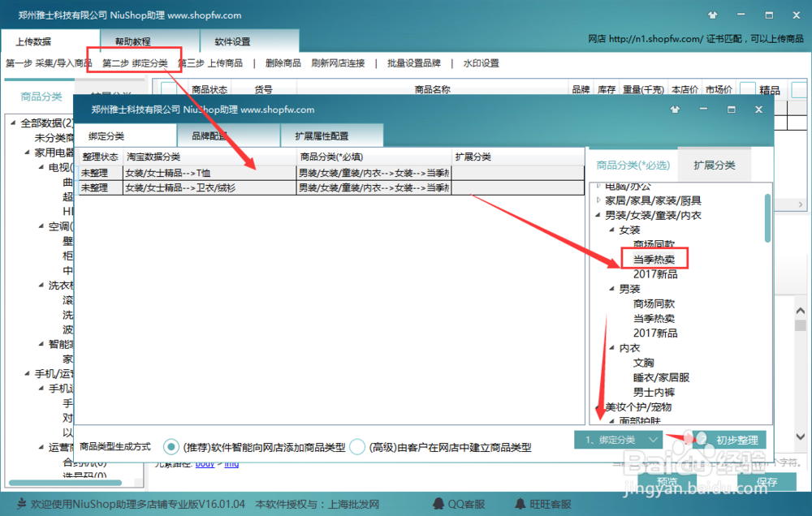Screen dimensions: 812x516
Task: Click shirt skin icon in the front dialog title bar
Action: click(x=675, y=110)
